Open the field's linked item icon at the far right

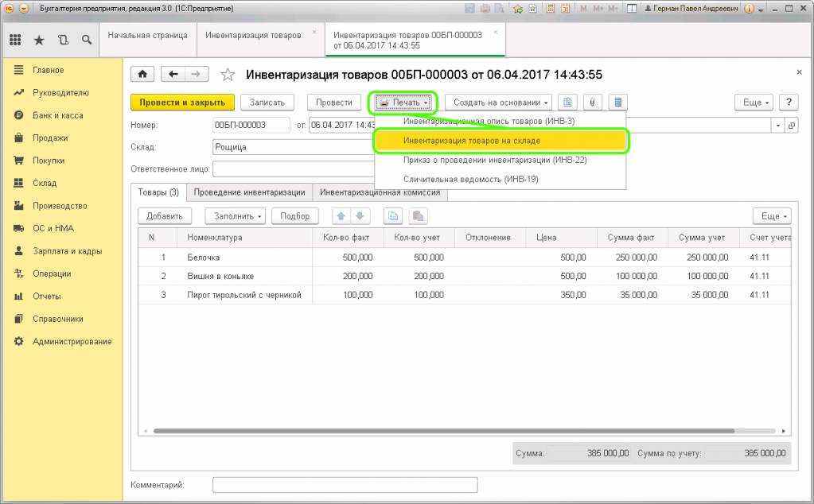[x=792, y=125]
